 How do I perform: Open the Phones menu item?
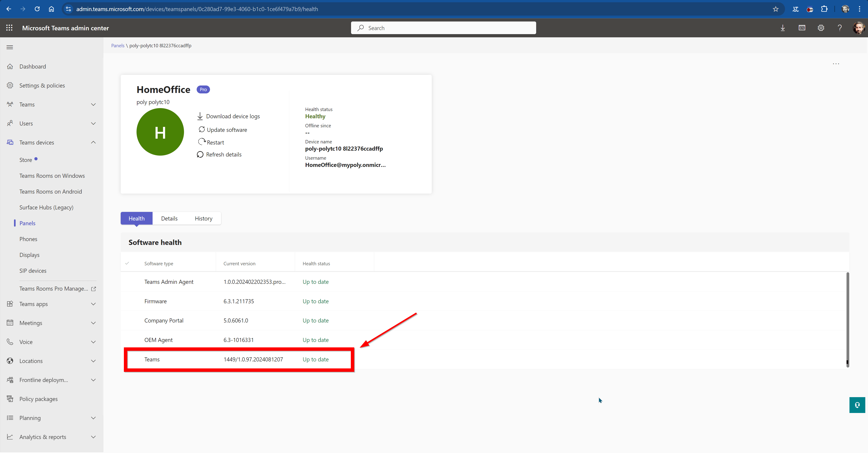pyautogui.click(x=28, y=239)
